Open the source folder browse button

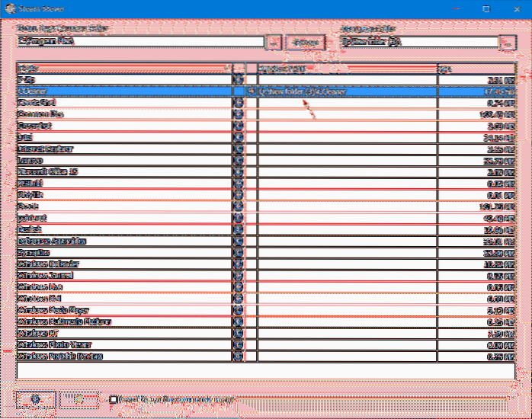pyautogui.click(x=274, y=42)
